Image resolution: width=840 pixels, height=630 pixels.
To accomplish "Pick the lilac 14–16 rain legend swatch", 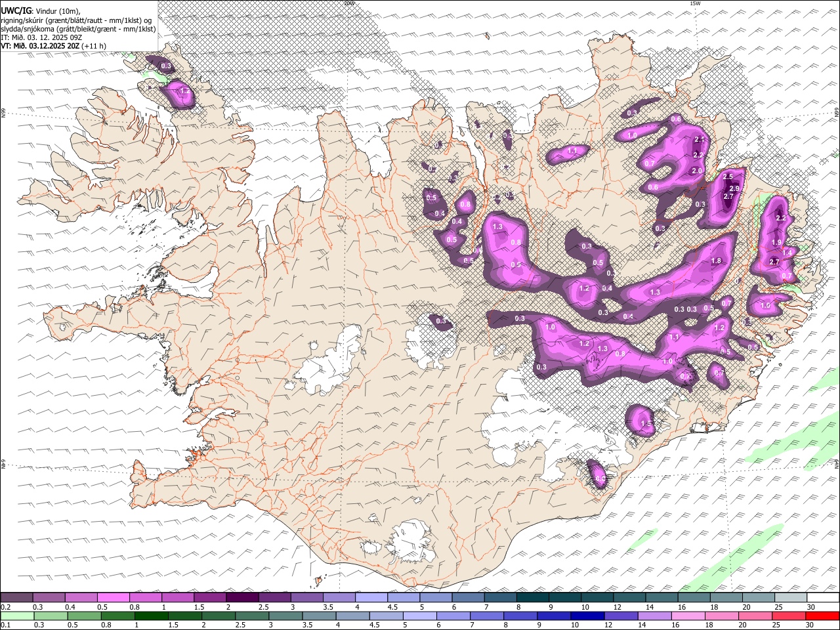I will [654, 616].
